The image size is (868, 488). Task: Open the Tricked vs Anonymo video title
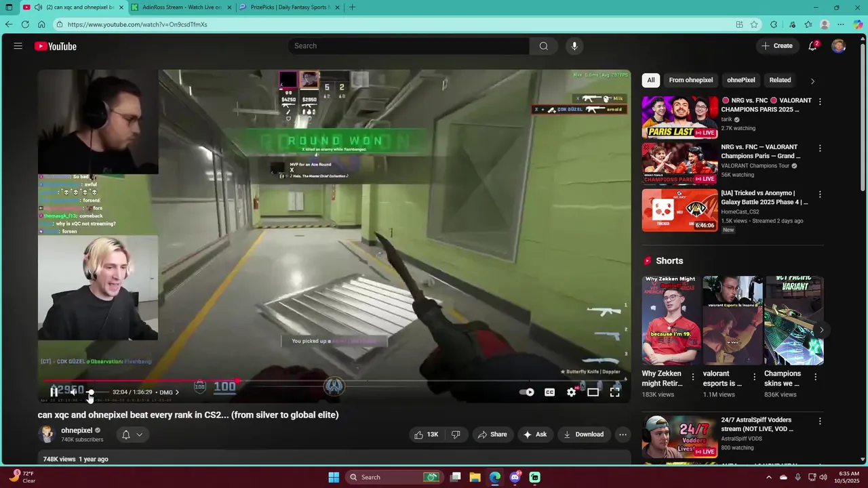pyautogui.click(x=764, y=197)
